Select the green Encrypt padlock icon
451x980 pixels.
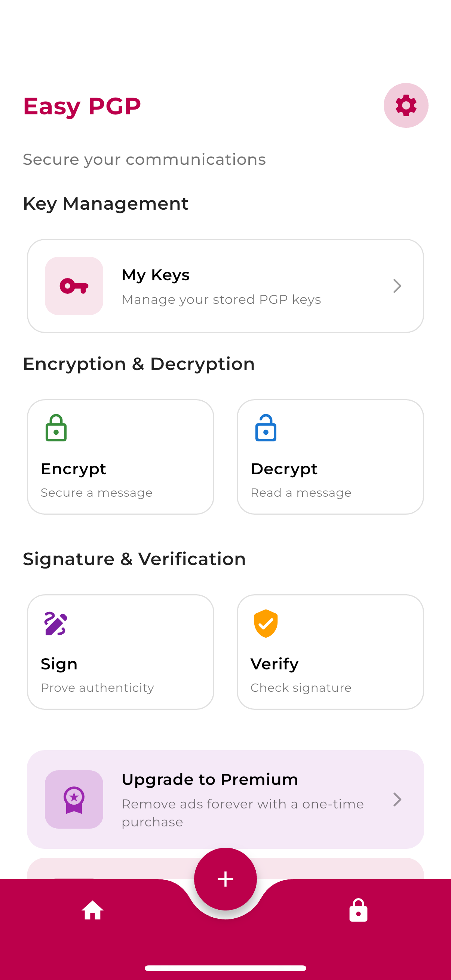click(x=56, y=428)
